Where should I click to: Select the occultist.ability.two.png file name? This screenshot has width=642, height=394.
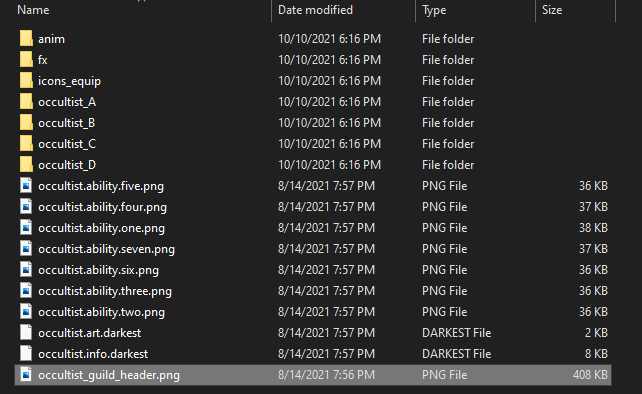click(102, 312)
